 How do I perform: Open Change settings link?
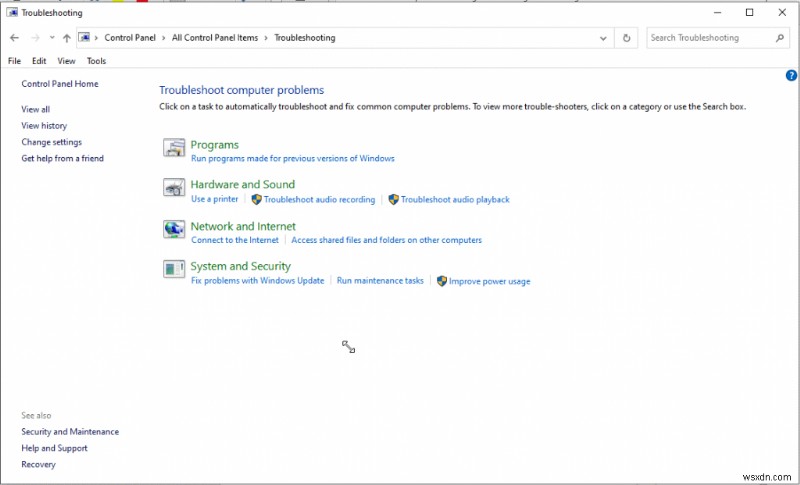point(52,142)
